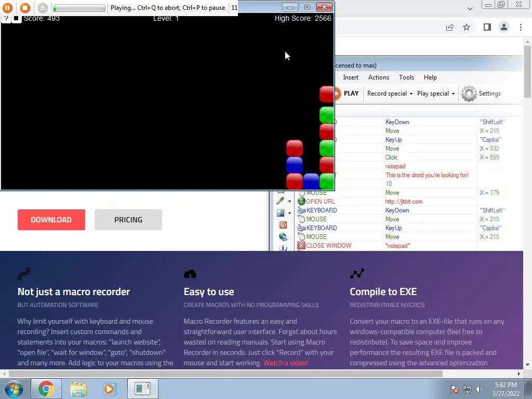The image size is (532, 399).
Task: Open the Windows Start button
Action: click(13, 389)
